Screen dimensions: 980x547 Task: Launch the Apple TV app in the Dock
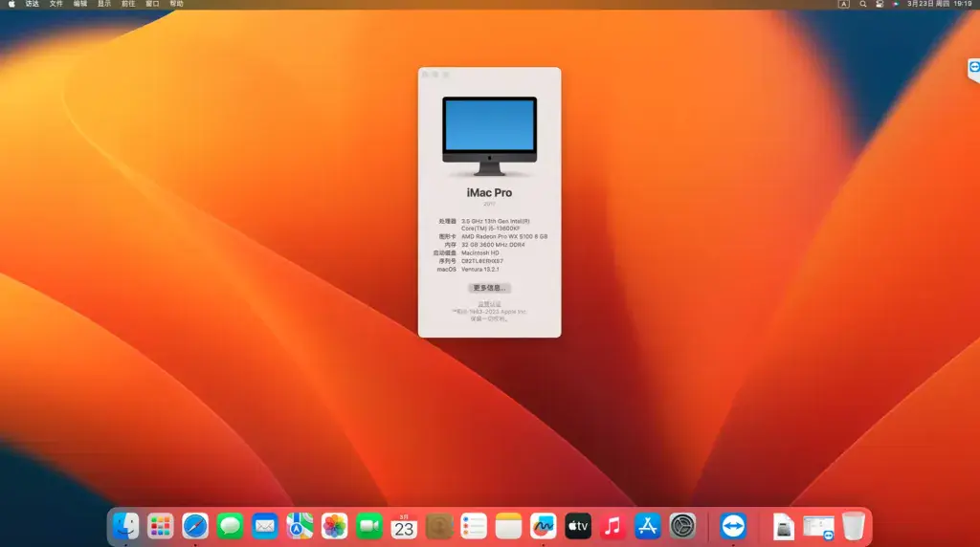click(x=578, y=526)
